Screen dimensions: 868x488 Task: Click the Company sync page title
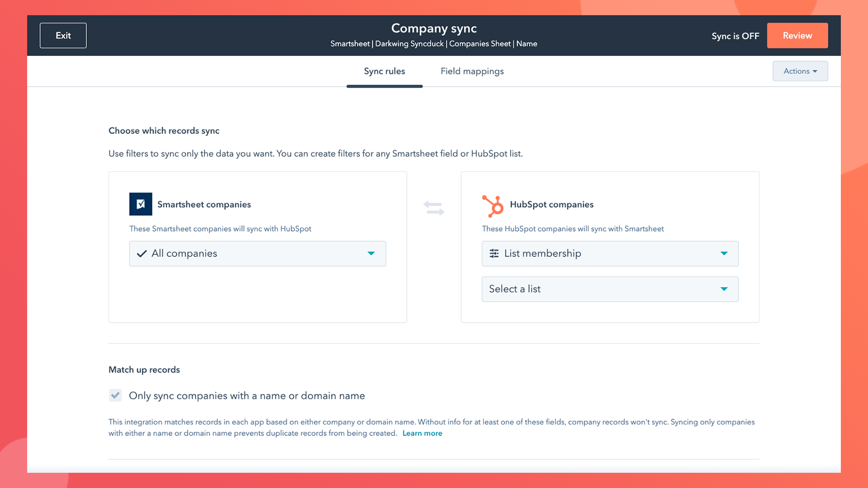(434, 28)
